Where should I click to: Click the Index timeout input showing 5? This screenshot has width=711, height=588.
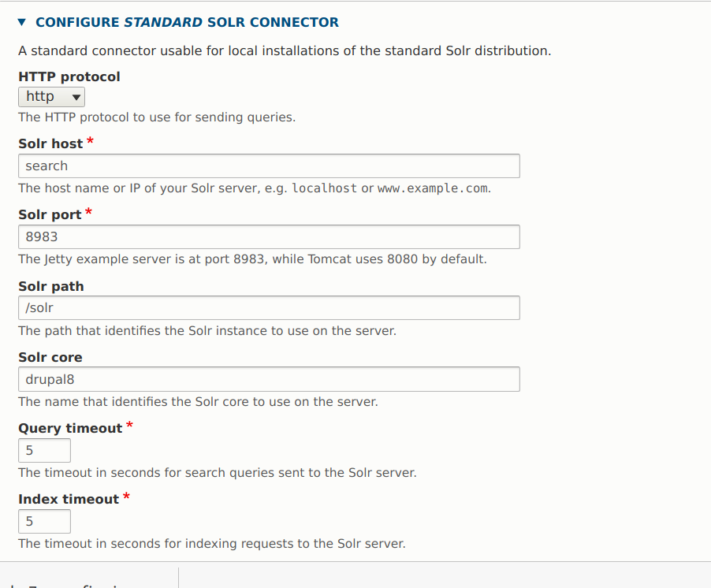[43, 521]
